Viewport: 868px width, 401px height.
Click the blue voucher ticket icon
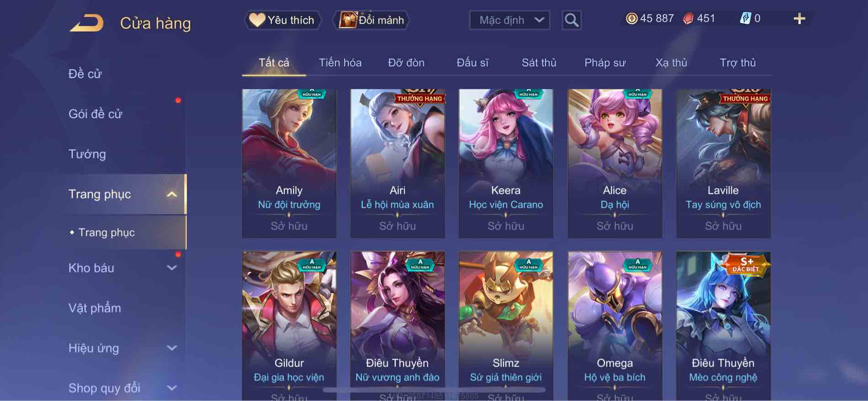[x=745, y=18]
